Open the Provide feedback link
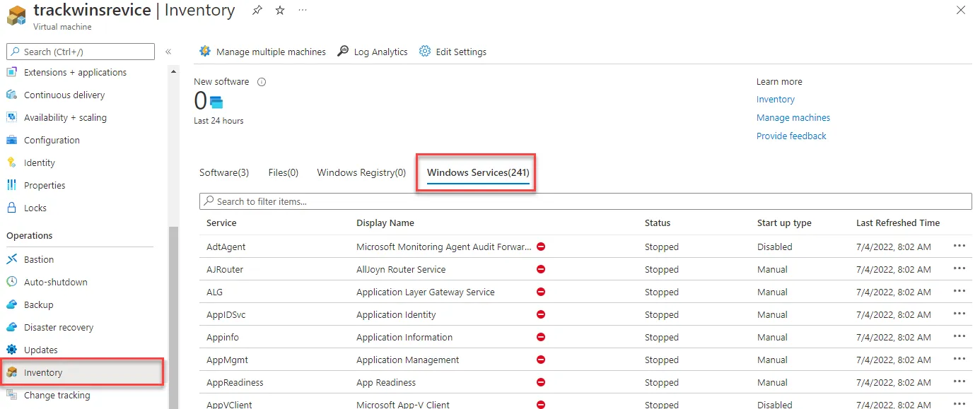 point(791,136)
